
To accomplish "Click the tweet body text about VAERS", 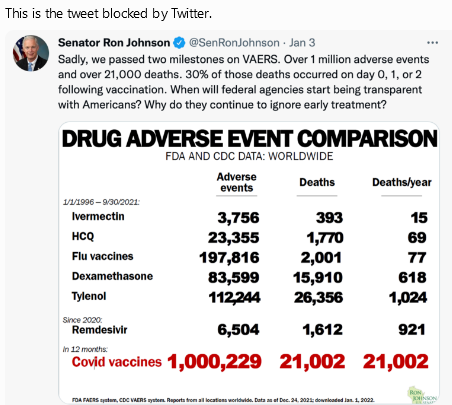I will pyautogui.click(x=243, y=82).
